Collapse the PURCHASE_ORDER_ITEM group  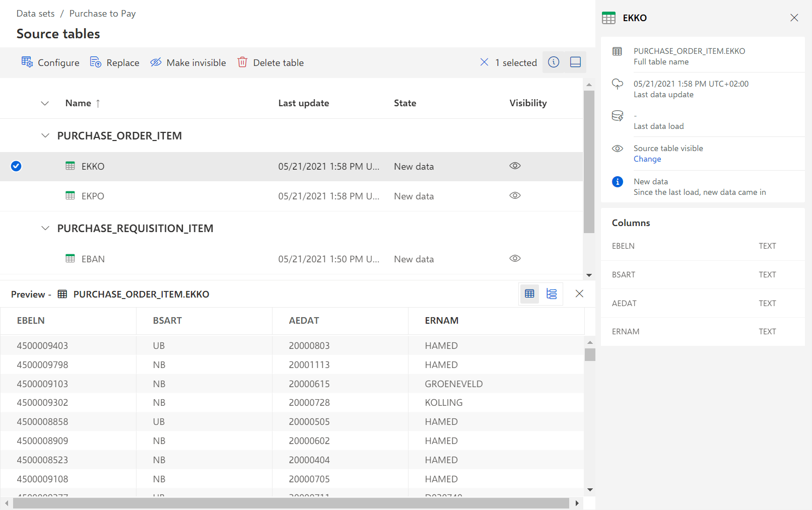click(45, 135)
